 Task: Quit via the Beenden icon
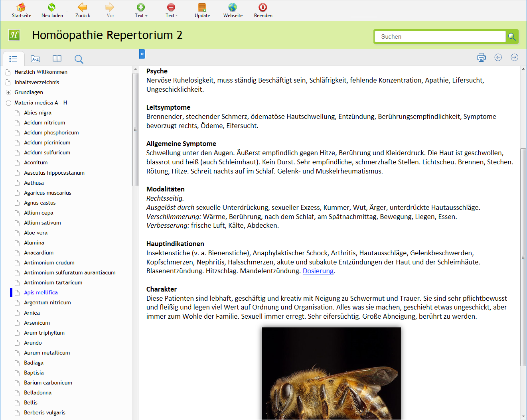[x=263, y=8]
